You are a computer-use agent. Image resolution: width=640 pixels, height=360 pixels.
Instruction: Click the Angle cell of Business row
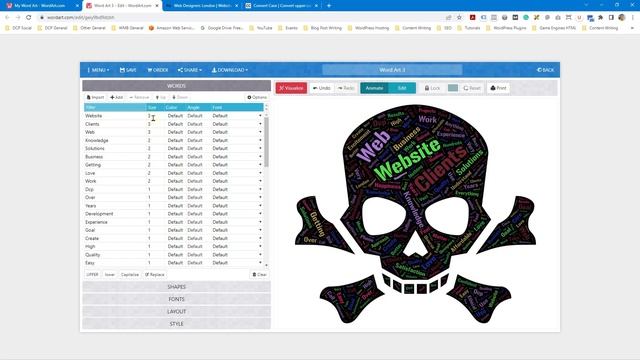[195, 157]
